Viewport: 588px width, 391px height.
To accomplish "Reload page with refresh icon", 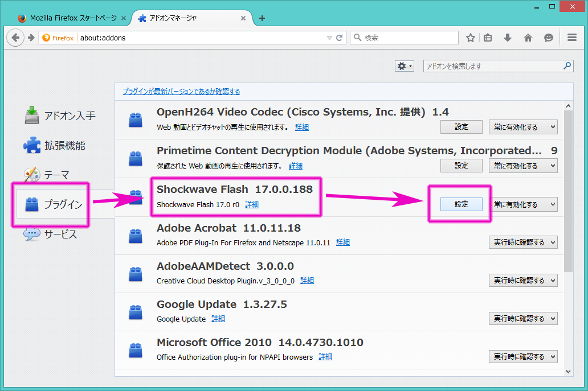I will [x=340, y=38].
